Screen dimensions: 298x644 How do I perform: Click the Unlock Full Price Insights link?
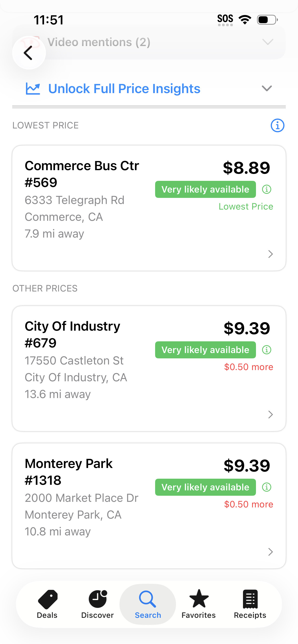click(x=124, y=89)
